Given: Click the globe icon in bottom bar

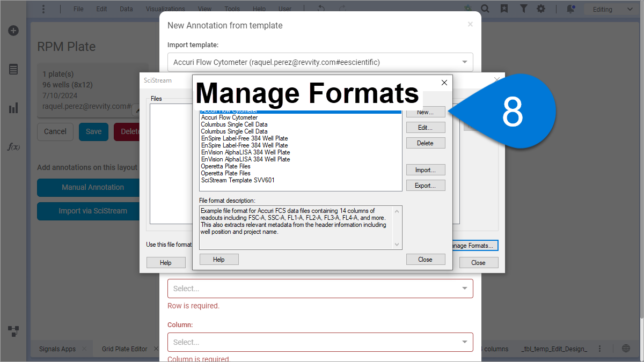Looking at the screenshot, I should click(626, 349).
